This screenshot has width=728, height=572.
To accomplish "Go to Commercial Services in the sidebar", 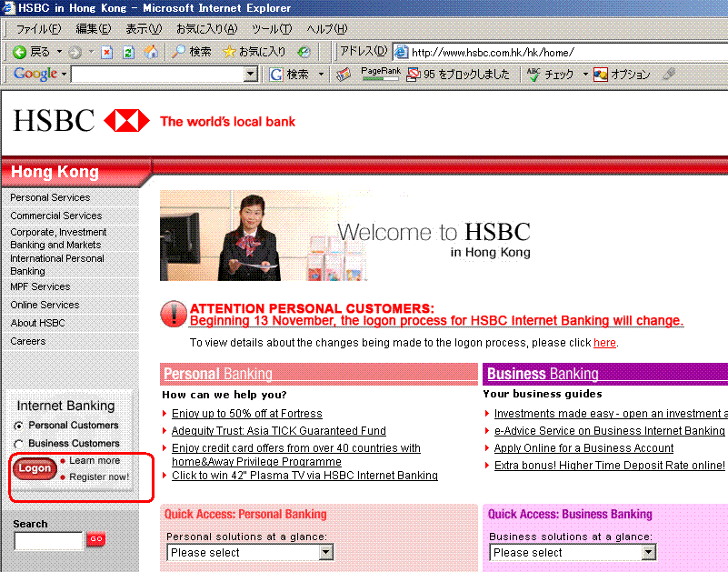I will tap(56, 216).
